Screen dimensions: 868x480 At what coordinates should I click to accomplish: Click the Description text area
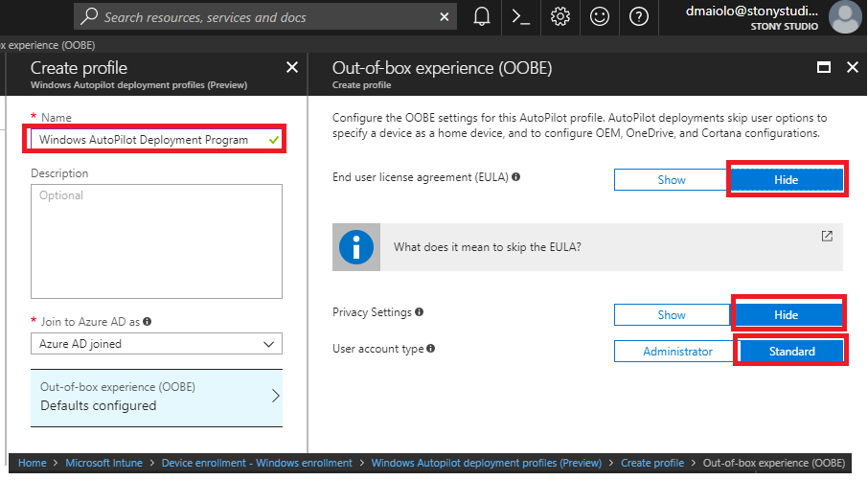pos(157,241)
